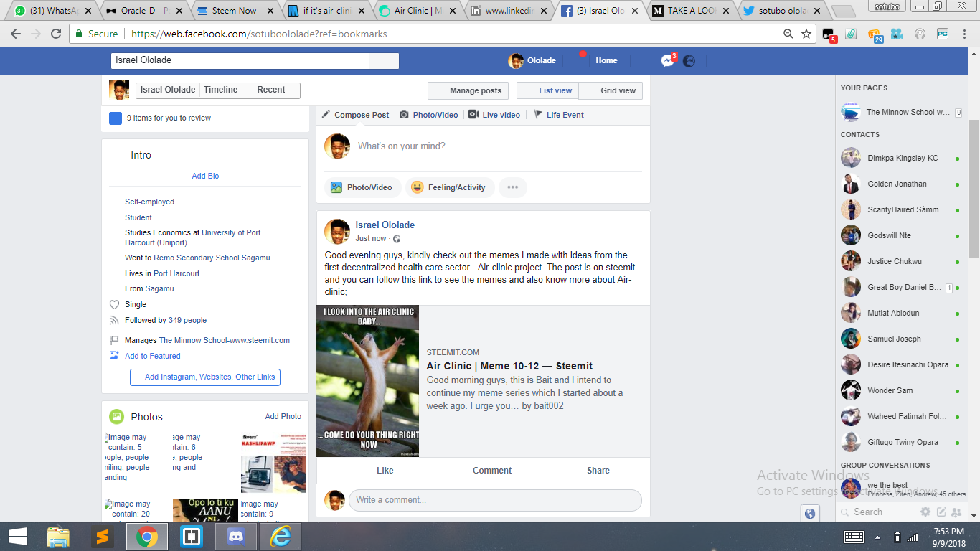Start a new message from chat sidebar
Screen dimensions: 980x551
pos(941,512)
